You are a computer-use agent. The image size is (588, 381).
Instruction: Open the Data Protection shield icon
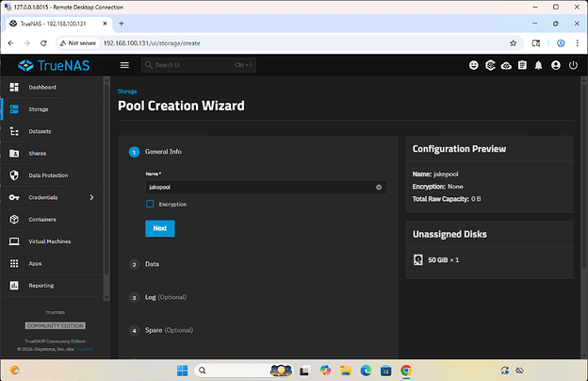click(14, 175)
